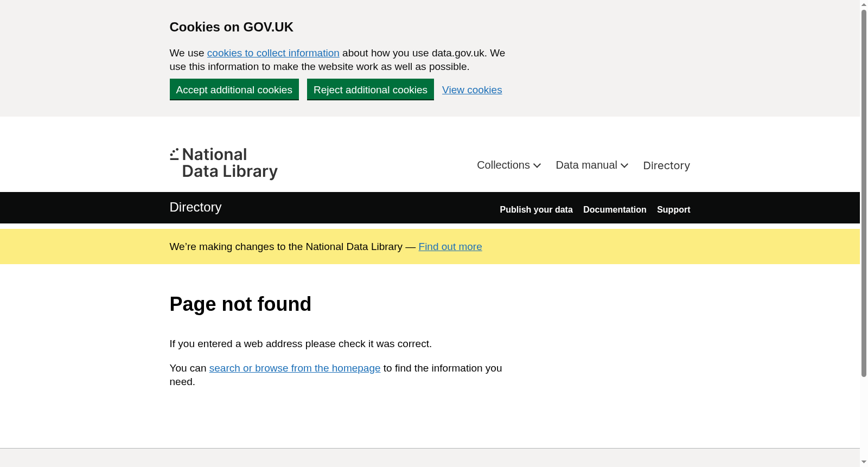Viewport: 868px width, 467px height.
Task: Open the Support page
Action: tap(674, 210)
